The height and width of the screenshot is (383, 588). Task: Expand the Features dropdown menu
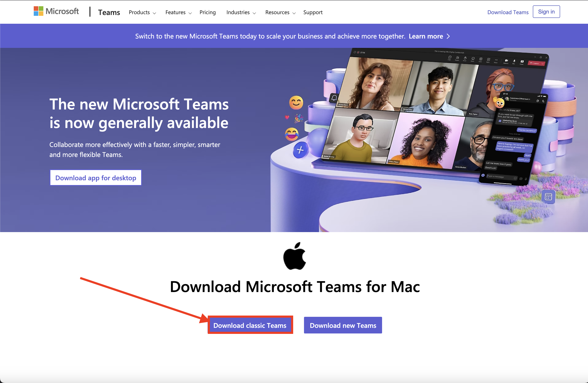coord(178,12)
